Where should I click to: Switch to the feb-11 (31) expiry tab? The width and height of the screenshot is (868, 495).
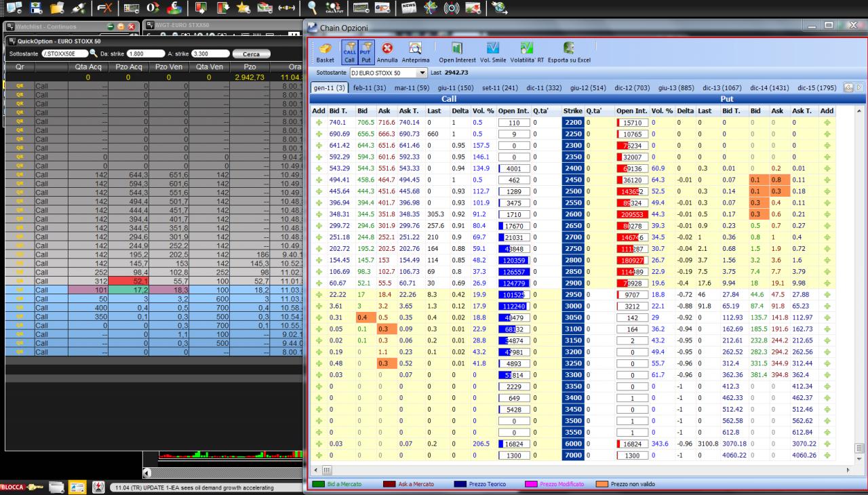tap(369, 87)
